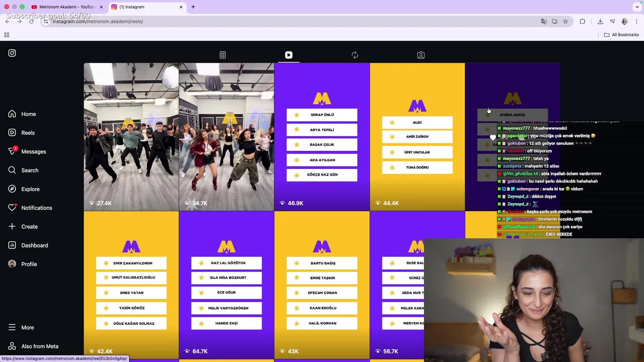Click the Tuna Doğru name card
This screenshot has height=362, width=644.
[417, 167]
